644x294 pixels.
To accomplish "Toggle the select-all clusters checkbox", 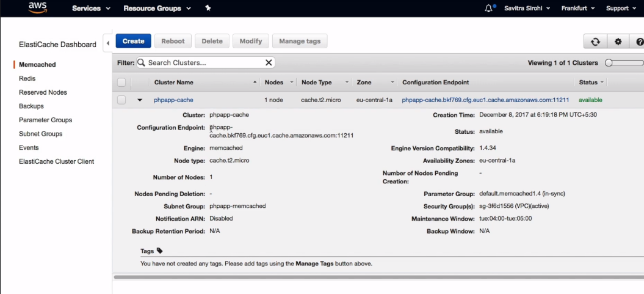I will [121, 83].
